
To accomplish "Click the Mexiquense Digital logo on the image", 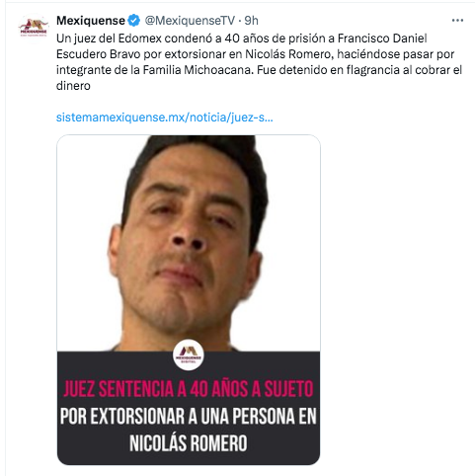I will coord(188,355).
